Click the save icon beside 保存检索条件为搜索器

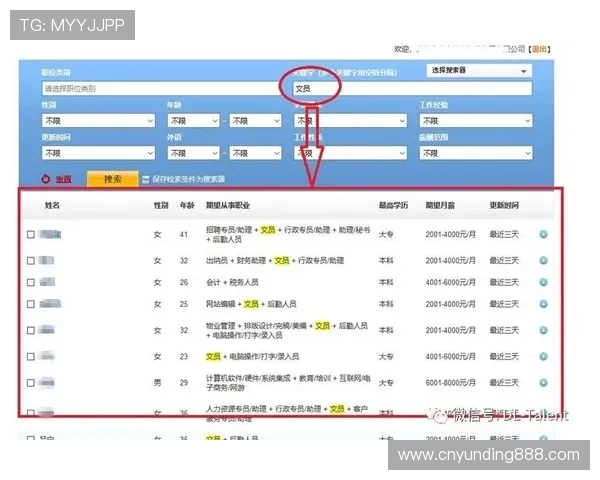tap(145, 179)
